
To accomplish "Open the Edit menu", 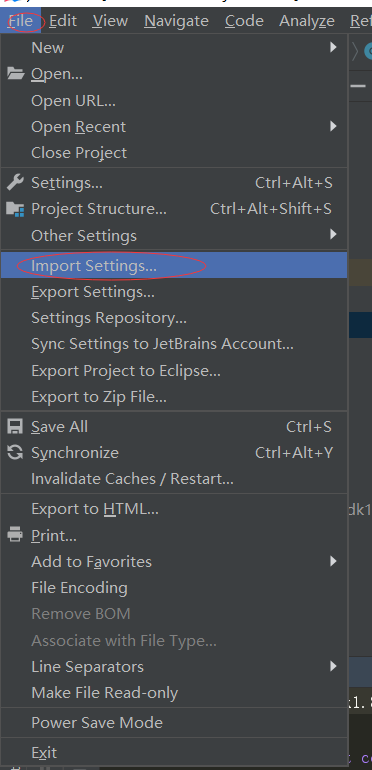I will click(x=63, y=21).
